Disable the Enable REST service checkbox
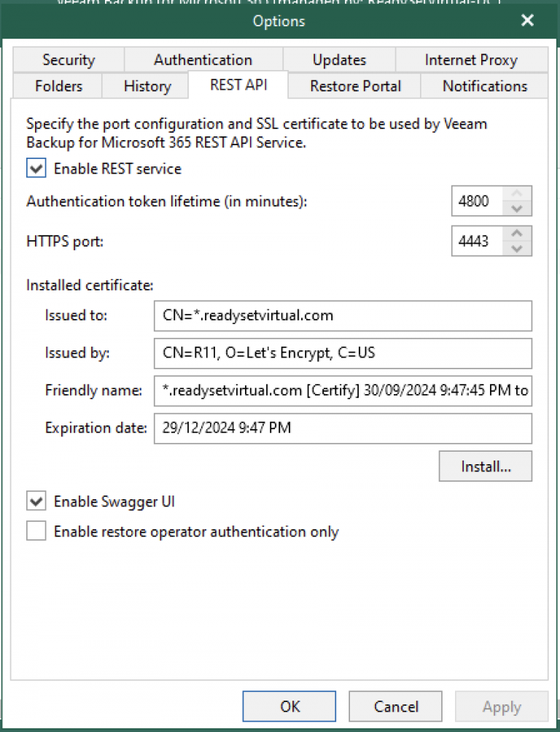The image size is (560, 732). [36, 168]
